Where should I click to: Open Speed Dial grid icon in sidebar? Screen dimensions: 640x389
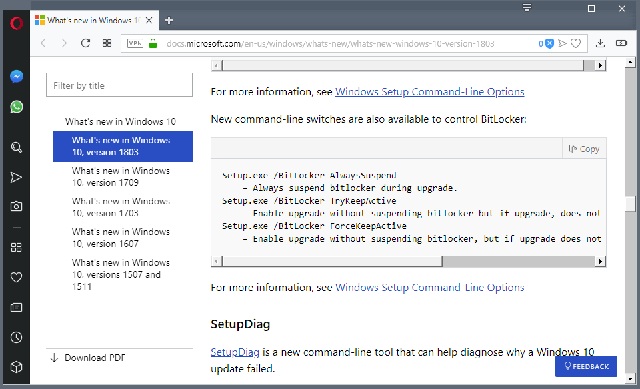click(x=16, y=247)
